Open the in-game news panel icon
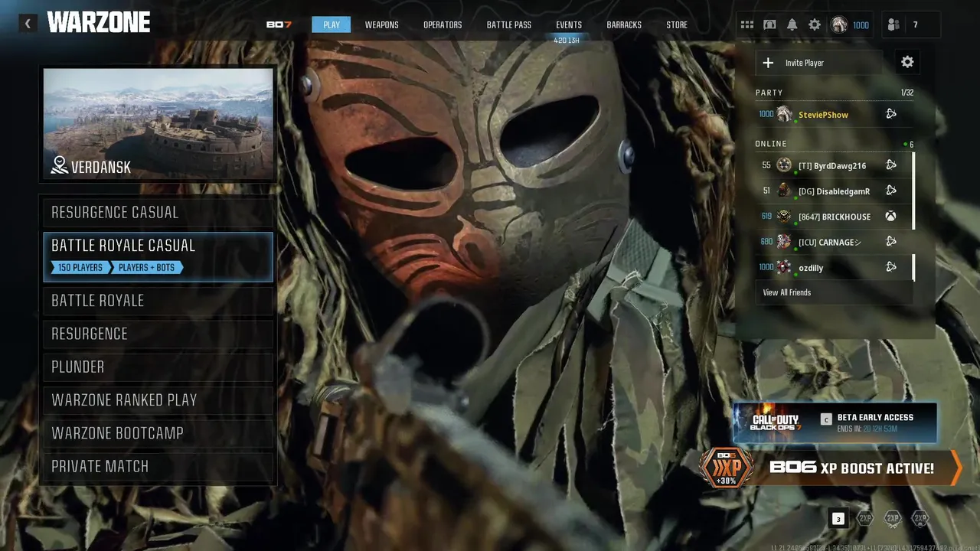 [769, 24]
